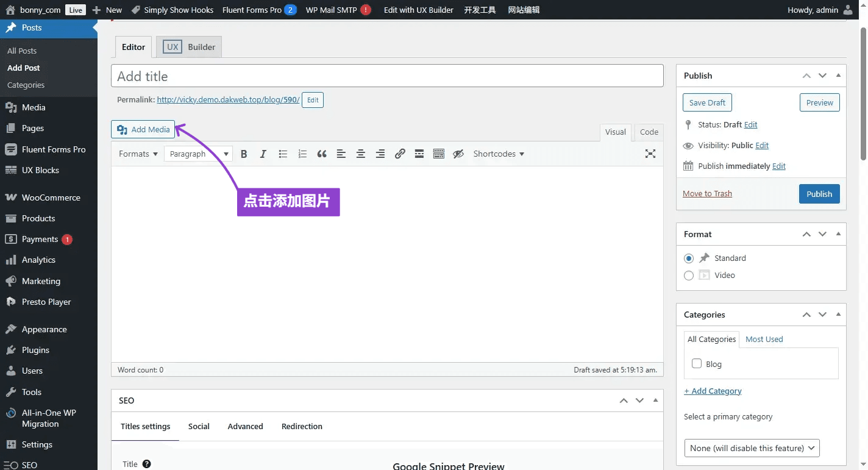
Task: Toggle fullscreen distraction-free editor mode
Action: coord(650,154)
